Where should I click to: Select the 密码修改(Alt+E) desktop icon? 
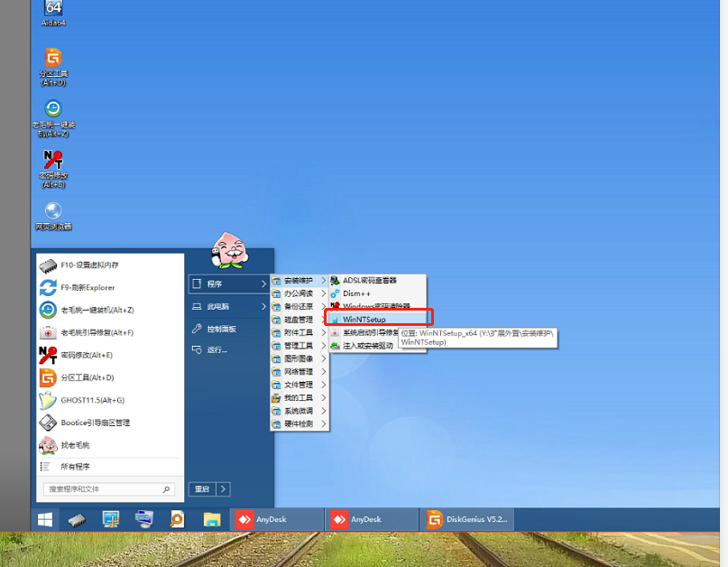click(53, 169)
